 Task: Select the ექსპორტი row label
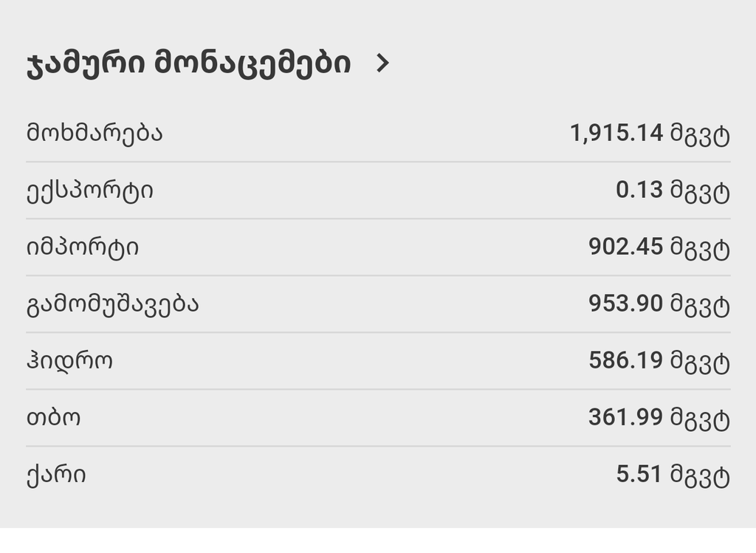(x=89, y=191)
